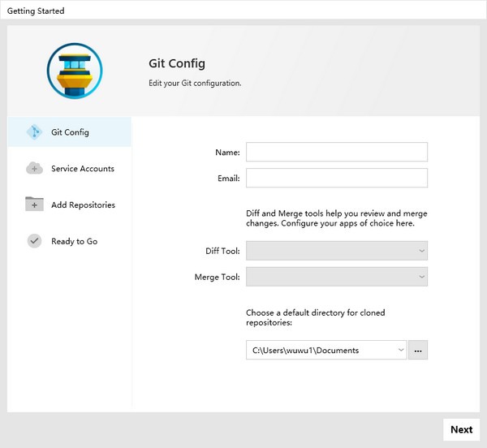Click the checkmark icon beside Ready to Go
This screenshot has width=487, height=448.
[34, 241]
